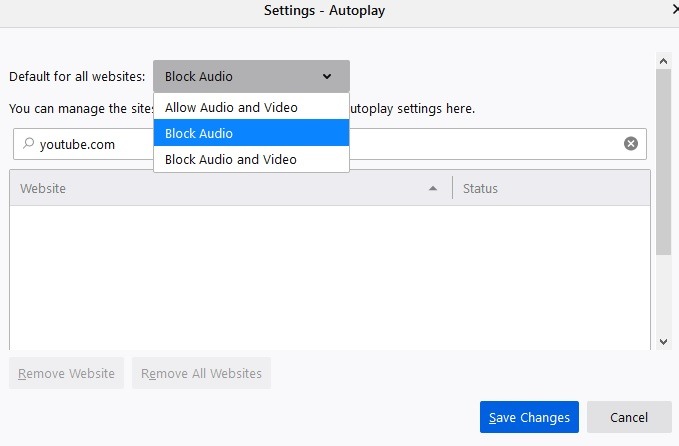Sort by the Status column header
This screenshot has height=446, width=679.
click(x=551, y=188)
